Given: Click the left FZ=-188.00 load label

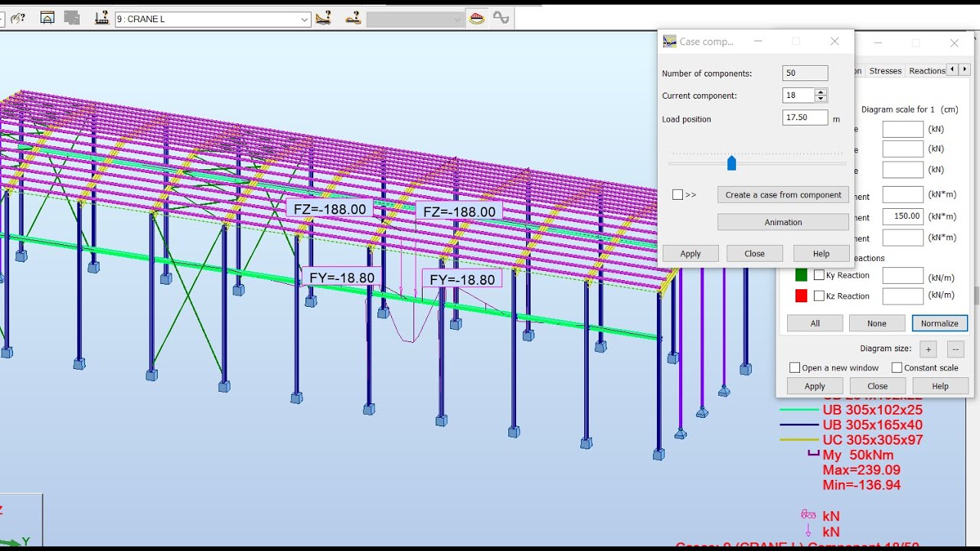Looking at the screenshot, I should point(330,209).
